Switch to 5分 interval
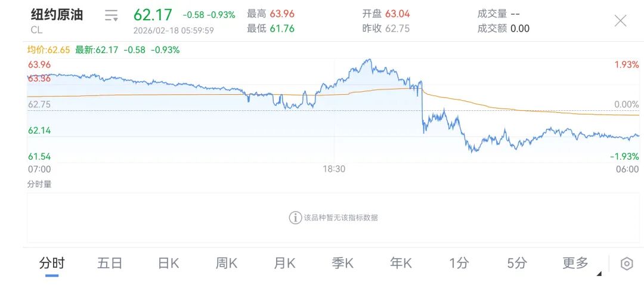The image size is (644, 285). click(x=517, y=263)
